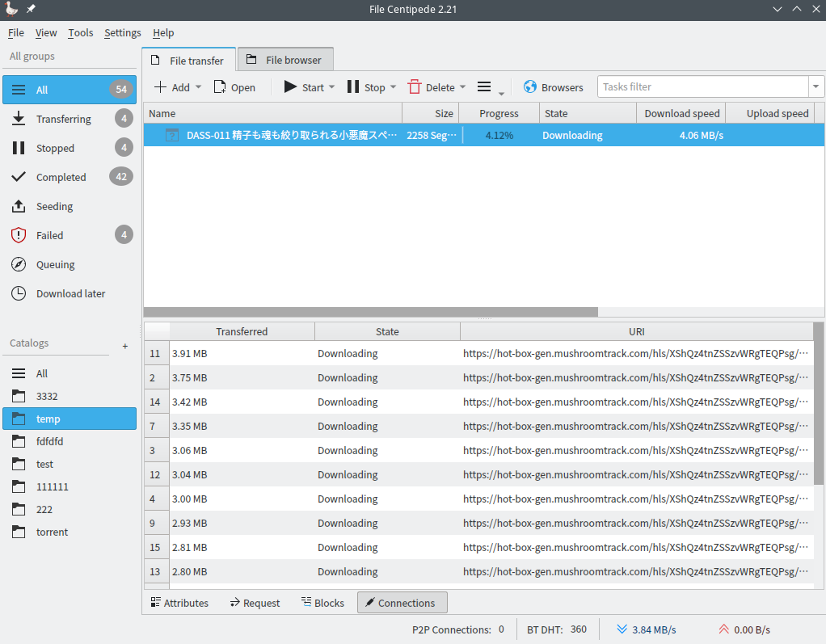The height and width of the screenshot is (644, 826).
Task: Select the test catalog
Action: [x=70, y=464]
